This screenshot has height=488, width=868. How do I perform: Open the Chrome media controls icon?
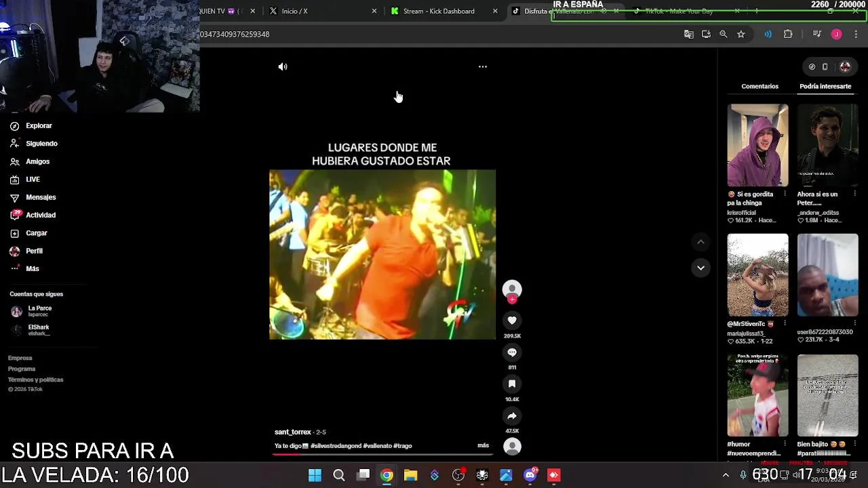pos(817,34)
